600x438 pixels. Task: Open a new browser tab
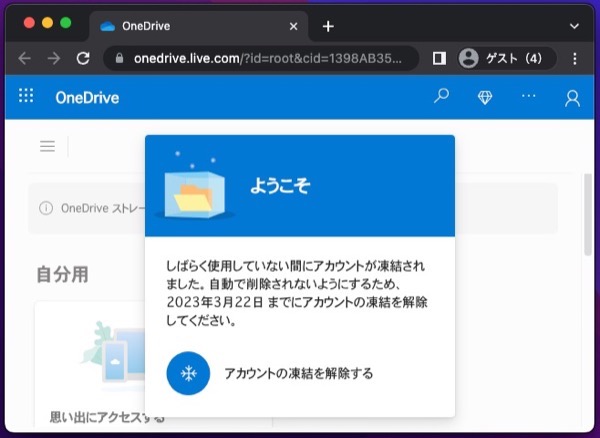[x=328, y=26]
